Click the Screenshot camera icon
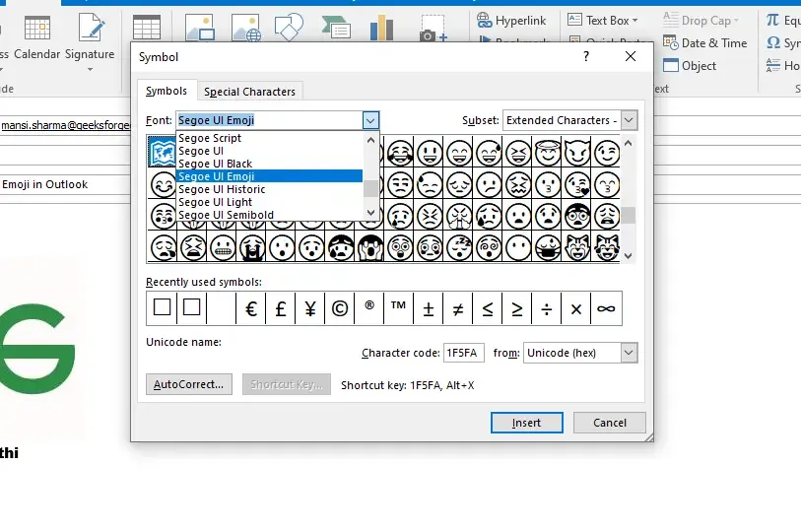 434,29
